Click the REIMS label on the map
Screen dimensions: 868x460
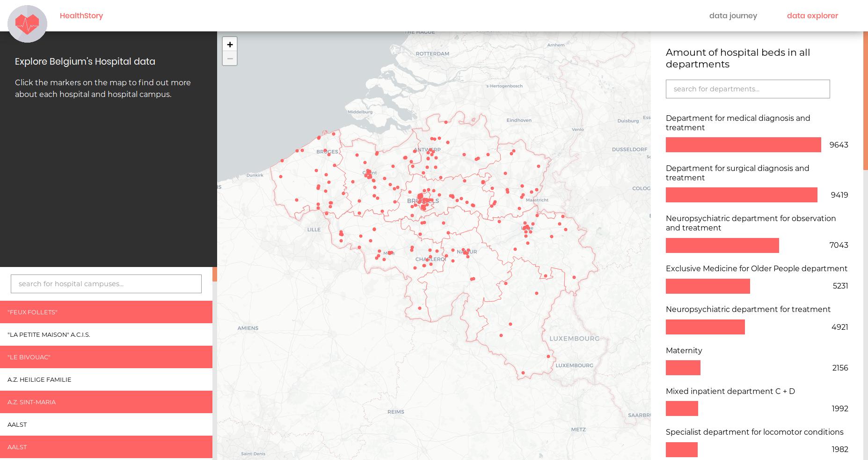(396, 412)
